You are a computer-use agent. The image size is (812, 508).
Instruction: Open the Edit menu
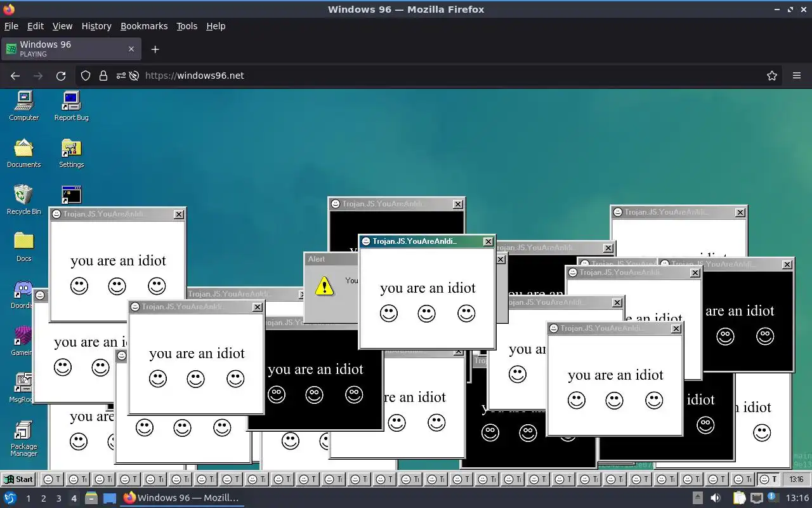(x=36, y=26)
